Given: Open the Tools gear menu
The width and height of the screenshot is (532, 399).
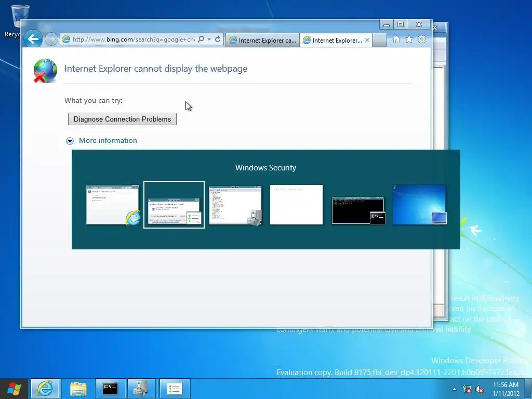Looking at the screenshot, I should tap(422, 39).
